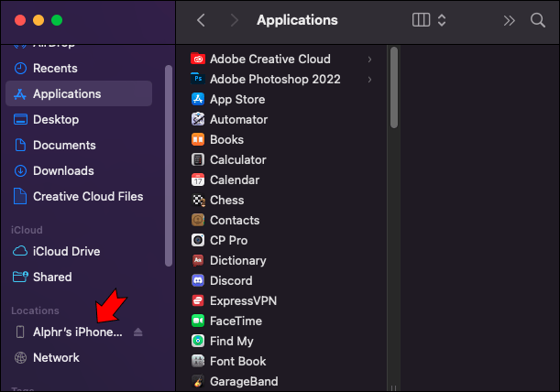Click the Finder search magnifier icon
The image size is (560, 392).
tap(538, 20)
